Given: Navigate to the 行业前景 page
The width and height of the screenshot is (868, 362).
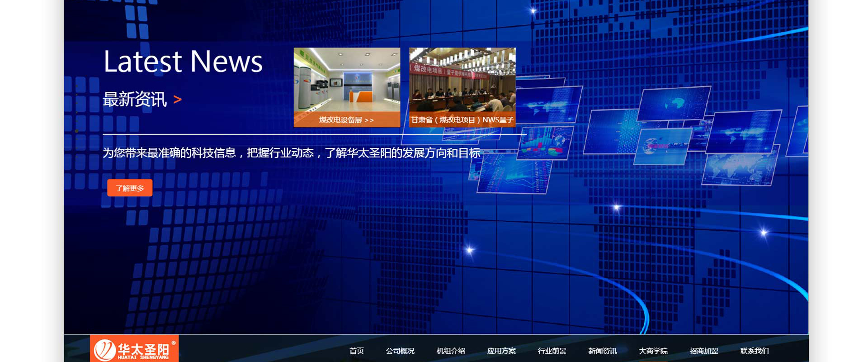Looking at the screenshot, I should point(552,351).
